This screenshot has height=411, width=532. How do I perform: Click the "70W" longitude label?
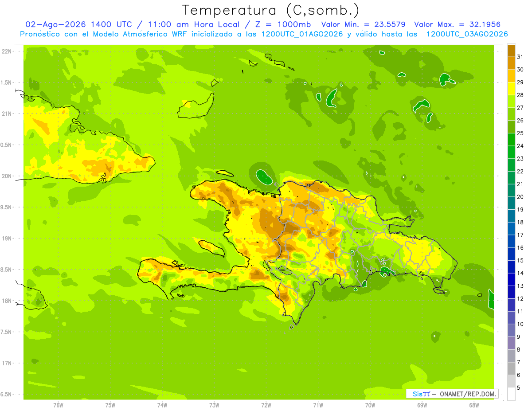[x=370, y=405]
